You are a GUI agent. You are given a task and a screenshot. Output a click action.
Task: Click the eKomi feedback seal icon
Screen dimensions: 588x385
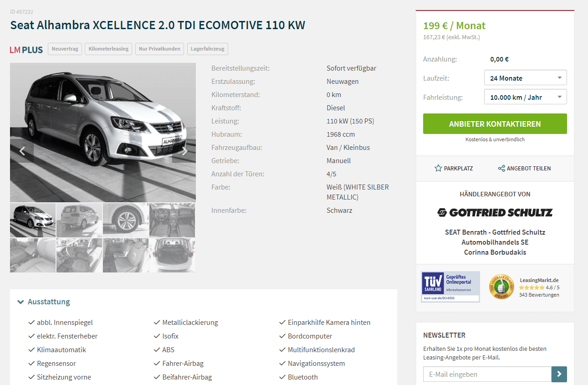point(501,287)
